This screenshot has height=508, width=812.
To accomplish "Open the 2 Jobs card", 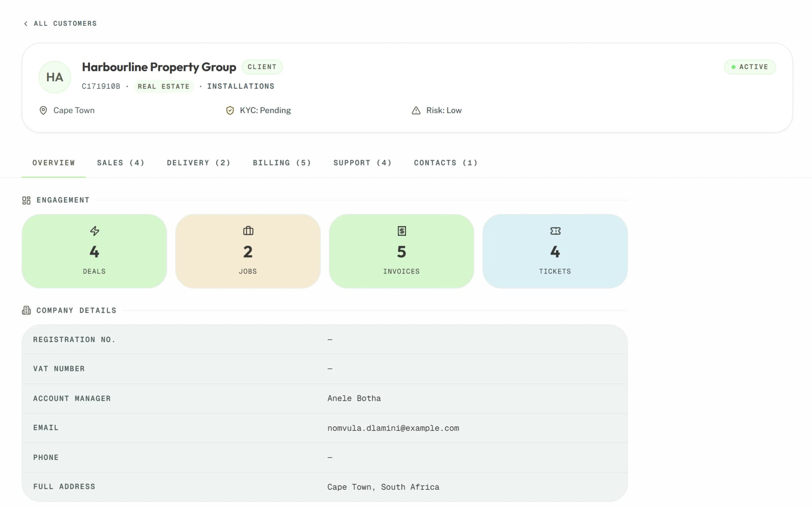I will point(248,251).
